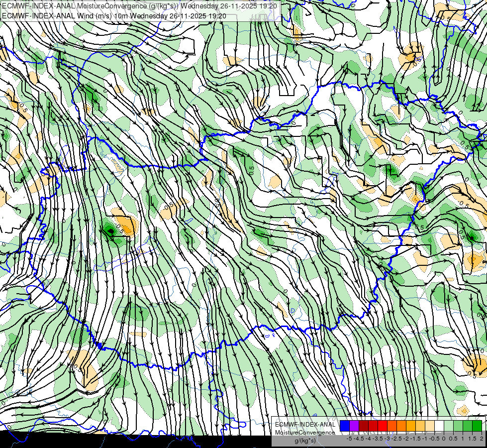Select the orange-red swatch between -3 and -2.5
This screenshot has width=487, height=448.
(392, 426)
